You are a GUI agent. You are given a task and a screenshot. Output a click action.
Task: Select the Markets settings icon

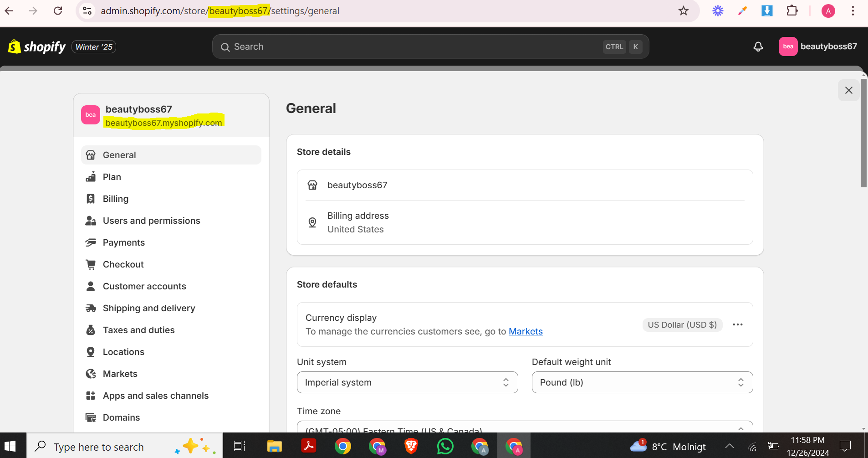91,373
